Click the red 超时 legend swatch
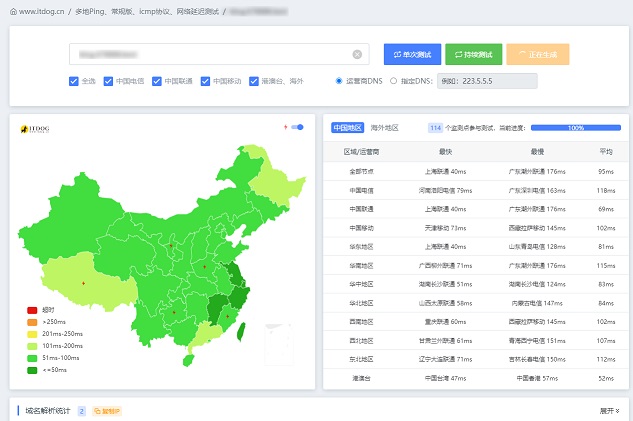The width and height of the screenshot is (633, 421). 32,310
